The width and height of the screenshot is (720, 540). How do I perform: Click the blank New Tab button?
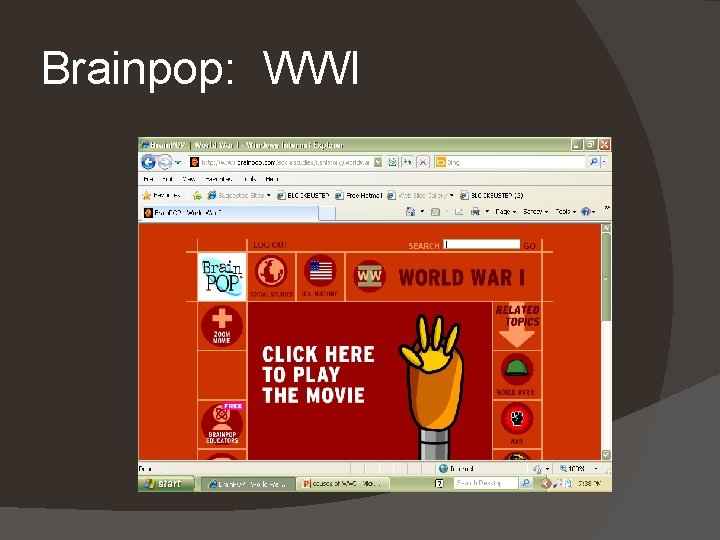[327, 213]
